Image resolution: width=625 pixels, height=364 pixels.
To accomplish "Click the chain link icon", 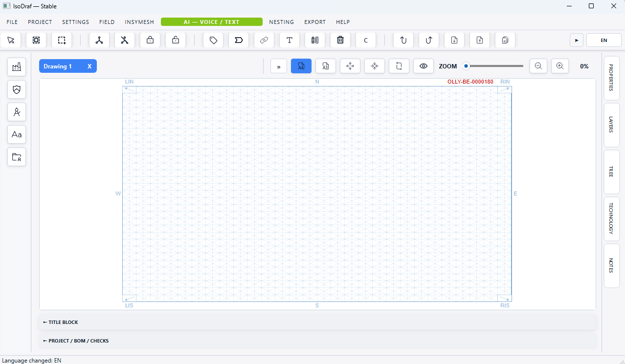I will pos(264,40).
